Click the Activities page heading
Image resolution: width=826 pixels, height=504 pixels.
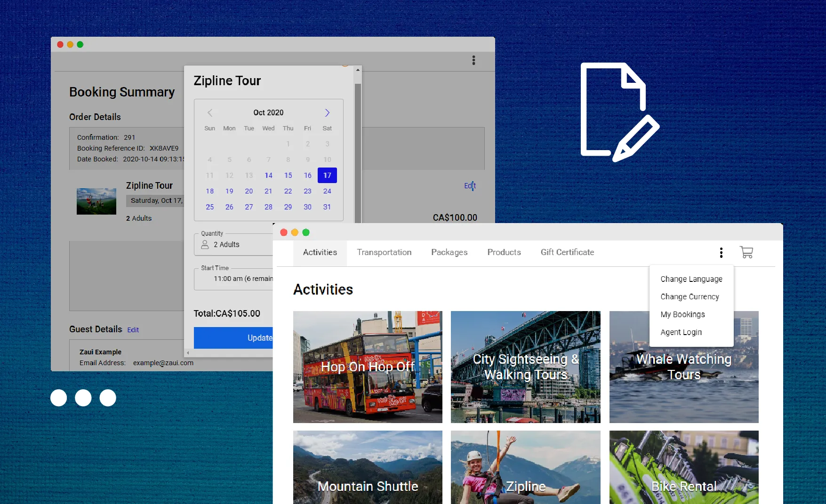click(x=323, y=289)
